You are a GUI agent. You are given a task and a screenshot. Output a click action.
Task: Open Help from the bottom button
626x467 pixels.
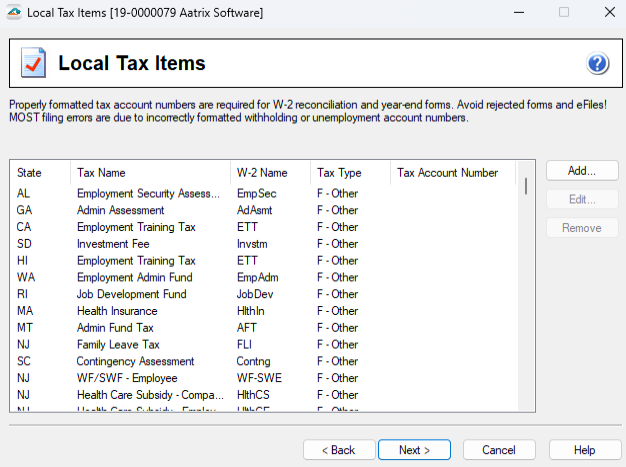[x=584, y=450]
